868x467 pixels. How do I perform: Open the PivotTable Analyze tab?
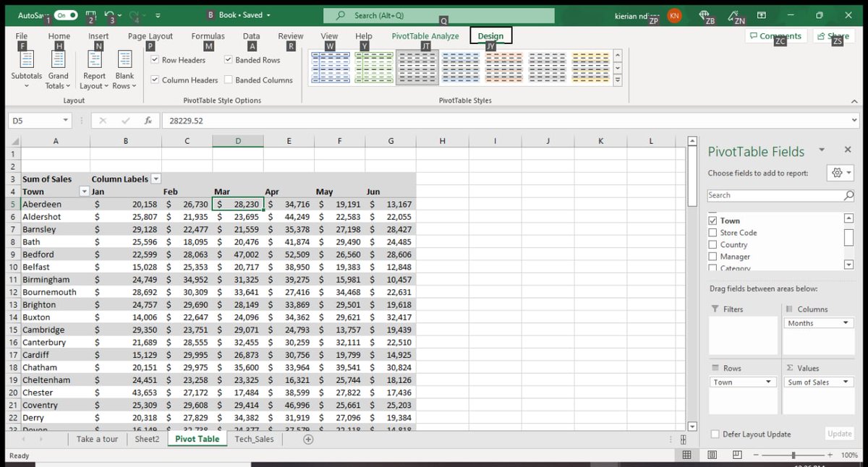(x=425, y=36)
